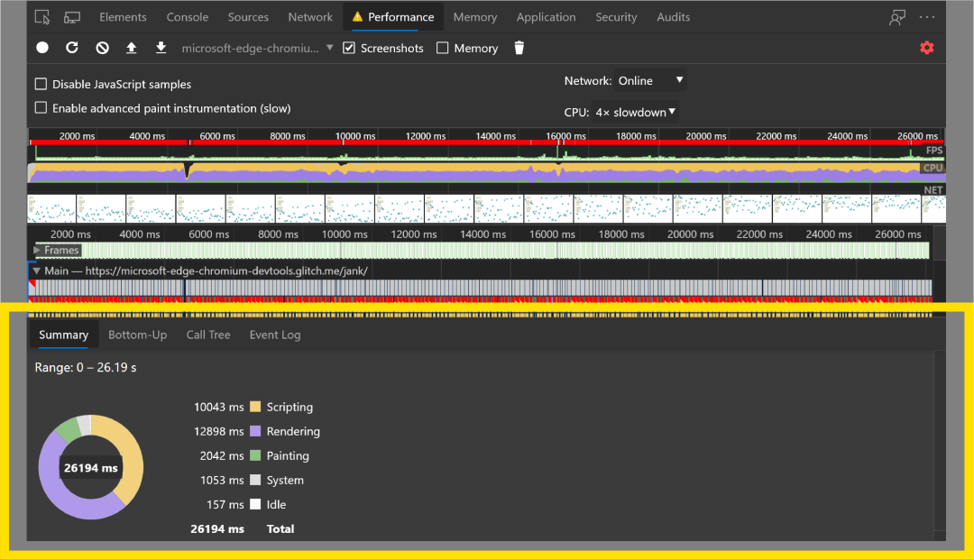The image size is (974, 560).
Task: Open the Network throttling dropdown
Action: (x=650, y=80)
